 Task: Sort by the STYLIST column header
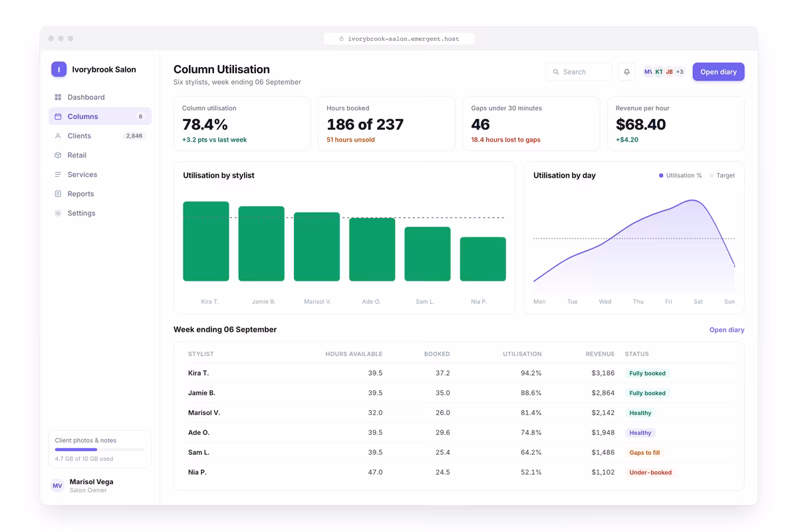201,354
